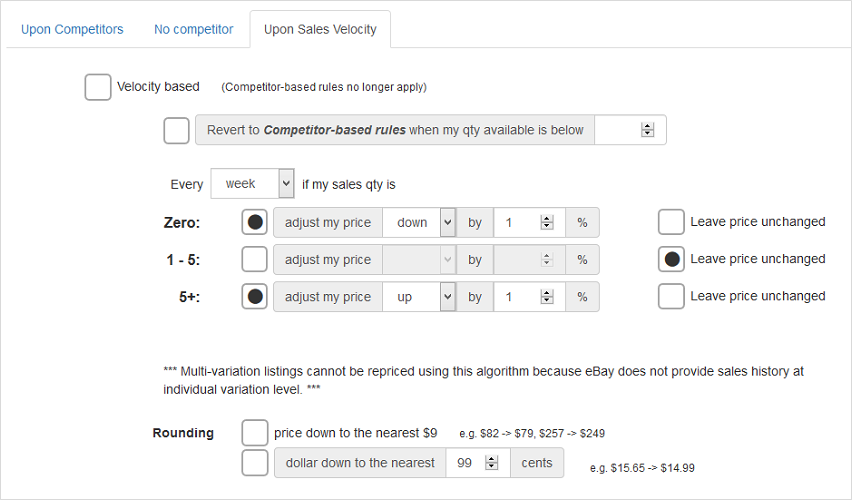Open the up direction dropdown in 5+ row

pos(419,296)
